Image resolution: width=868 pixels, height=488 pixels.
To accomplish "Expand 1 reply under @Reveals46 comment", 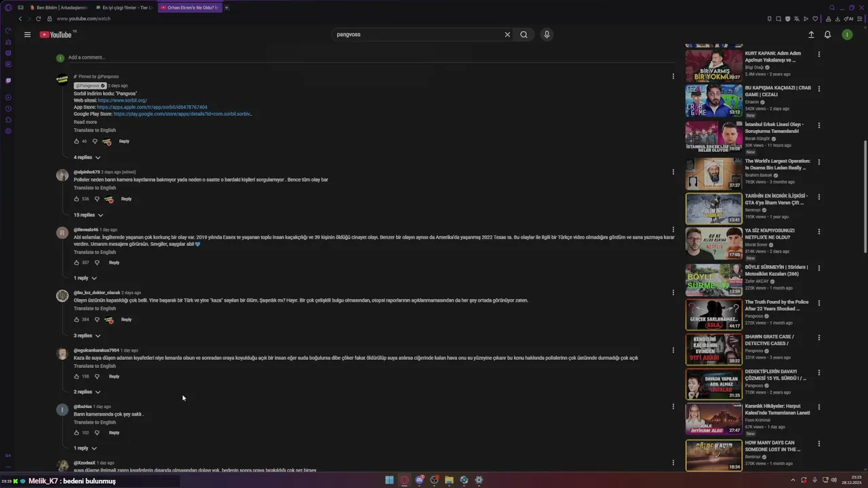I will pyautogui.click(x=85, y=278).
